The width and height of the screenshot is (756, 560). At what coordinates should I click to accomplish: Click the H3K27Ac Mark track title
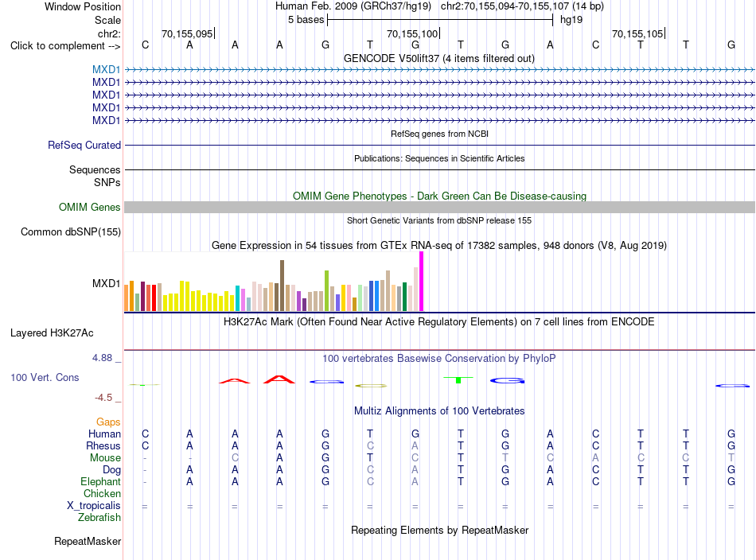click(x=439, y=321)
